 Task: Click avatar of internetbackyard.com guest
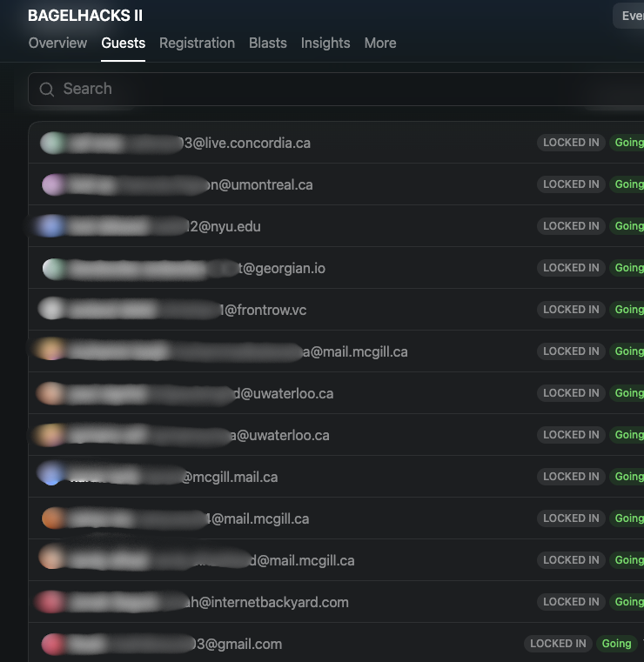point(50,602)
